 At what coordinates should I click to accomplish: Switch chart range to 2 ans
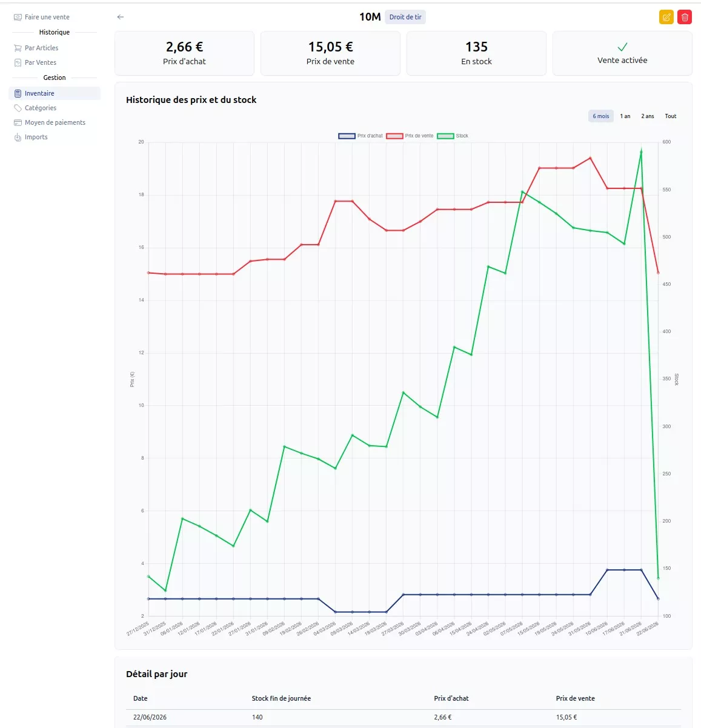click(x=648, y=116)
